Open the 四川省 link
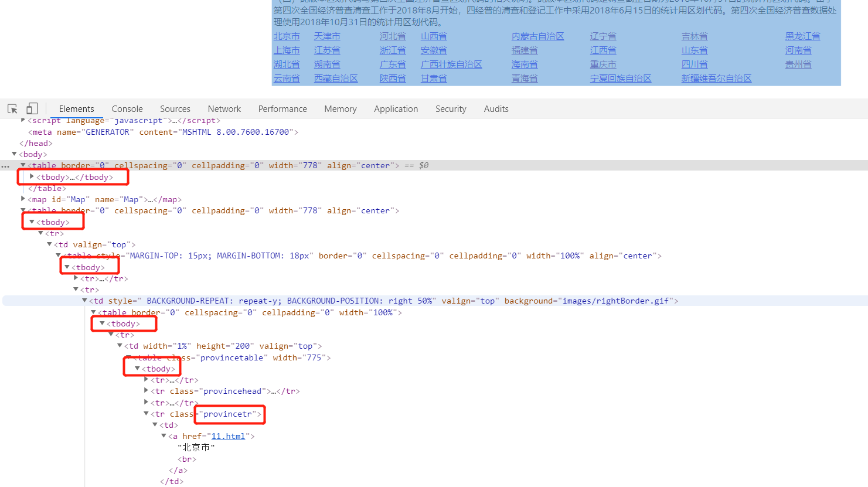868x487 pixels. [695, 64]
